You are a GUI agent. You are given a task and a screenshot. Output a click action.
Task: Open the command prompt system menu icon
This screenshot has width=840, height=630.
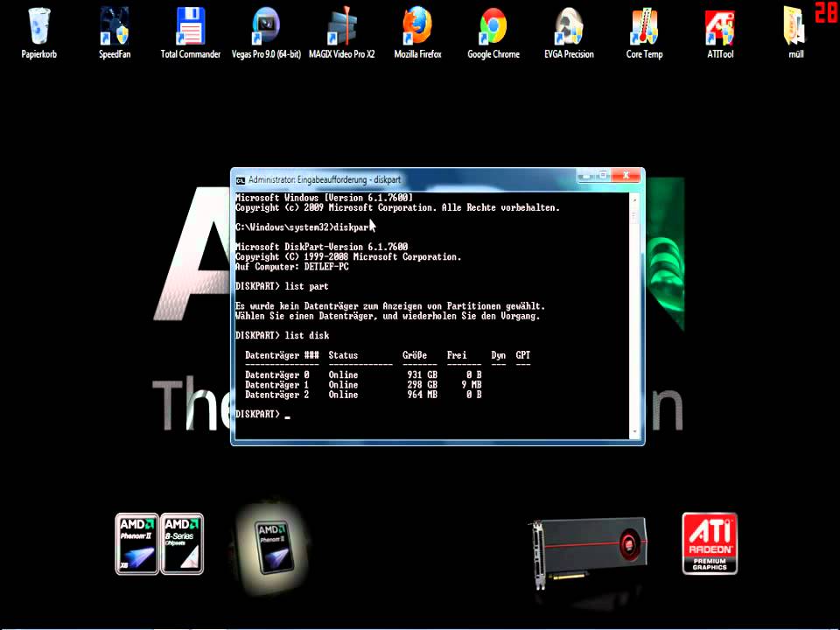click(x=241, y=179)
